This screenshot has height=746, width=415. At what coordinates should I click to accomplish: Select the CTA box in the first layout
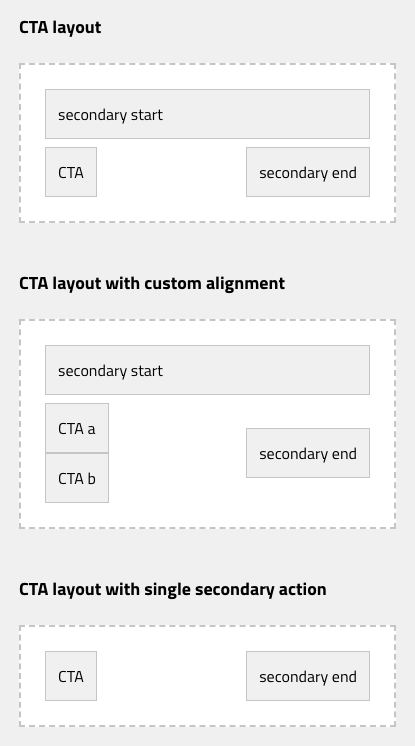point(71,172)
